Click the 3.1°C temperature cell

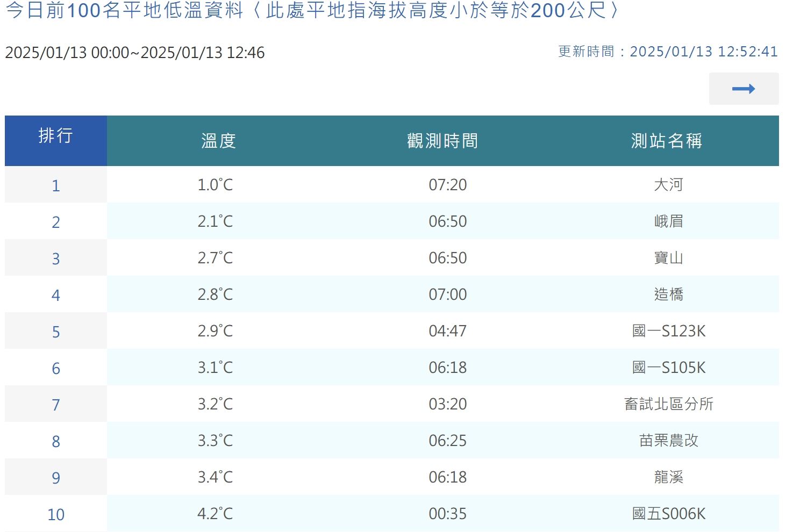pos(215,368)
